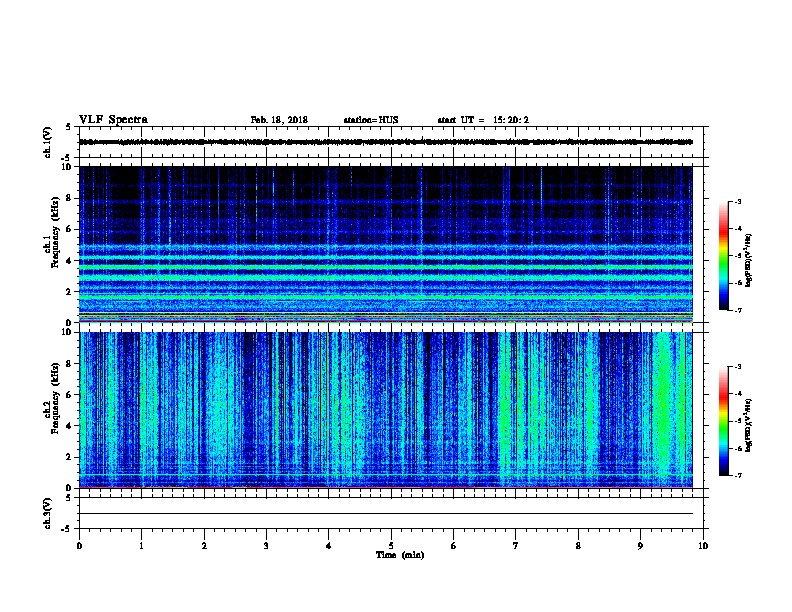Viewport: 792px width, 612px height.
Task: Click the '-5' tick of ch.1(V) axis
Action: click(x=66, y=158)
